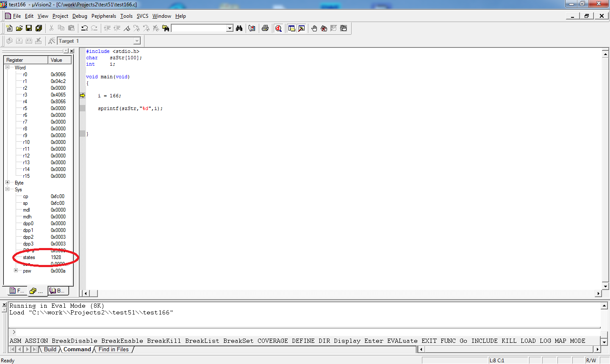Open the Peripherals menu

[x=104, y=16]
